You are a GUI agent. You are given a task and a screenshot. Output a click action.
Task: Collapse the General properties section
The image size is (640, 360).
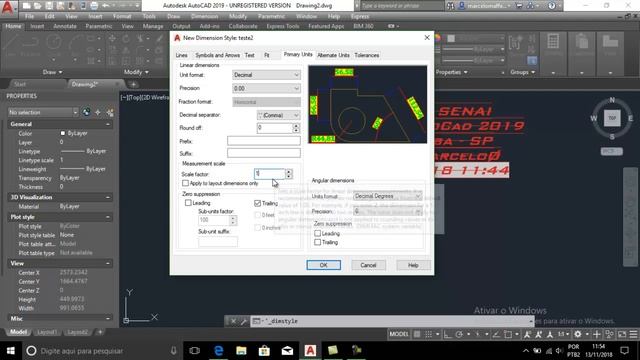point(108,124)
